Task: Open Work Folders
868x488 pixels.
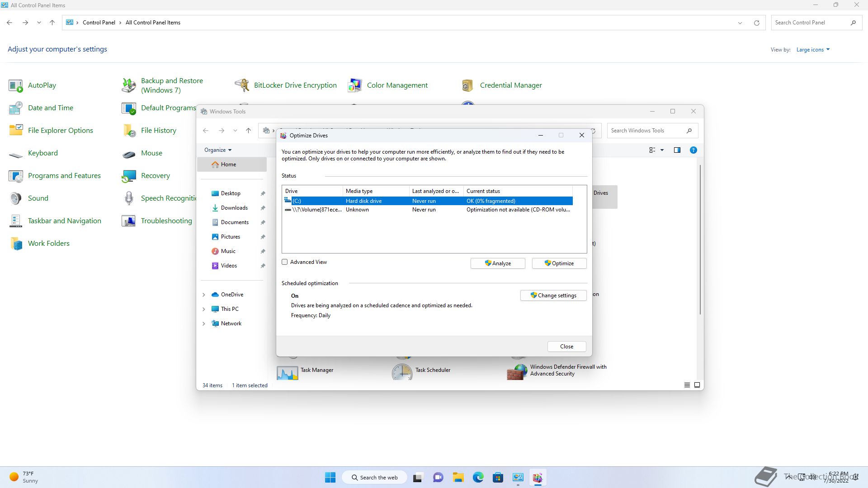Action: click(x=39, y=243)
